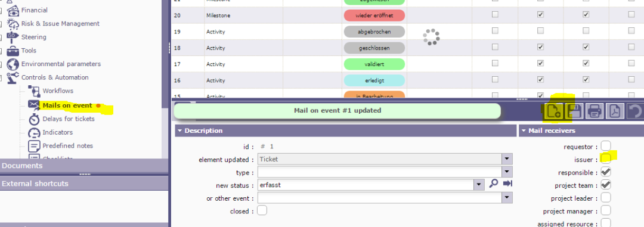Click the Workflows icon in the tree

(x=33, y=91)
